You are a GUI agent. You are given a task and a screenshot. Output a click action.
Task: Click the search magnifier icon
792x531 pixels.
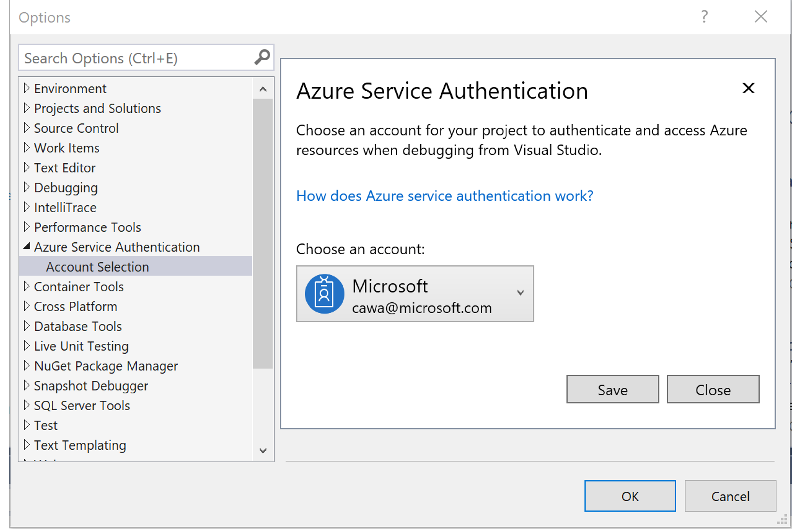(262, 58)
